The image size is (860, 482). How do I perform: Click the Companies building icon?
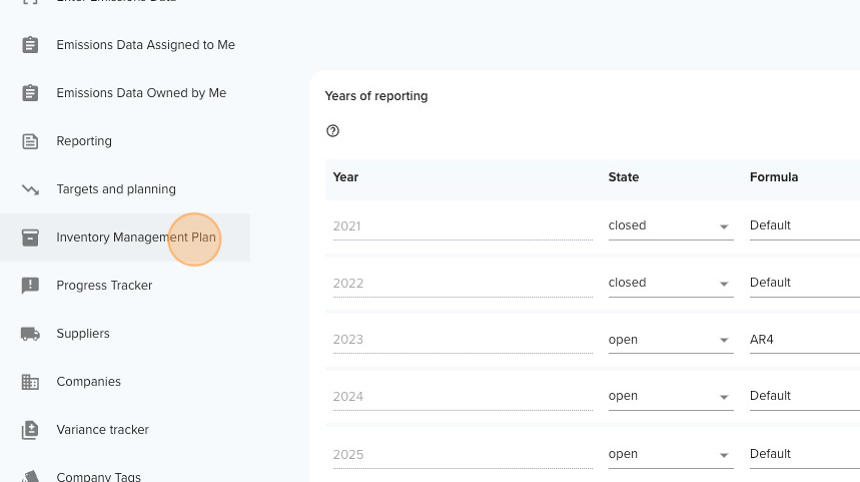30,382
